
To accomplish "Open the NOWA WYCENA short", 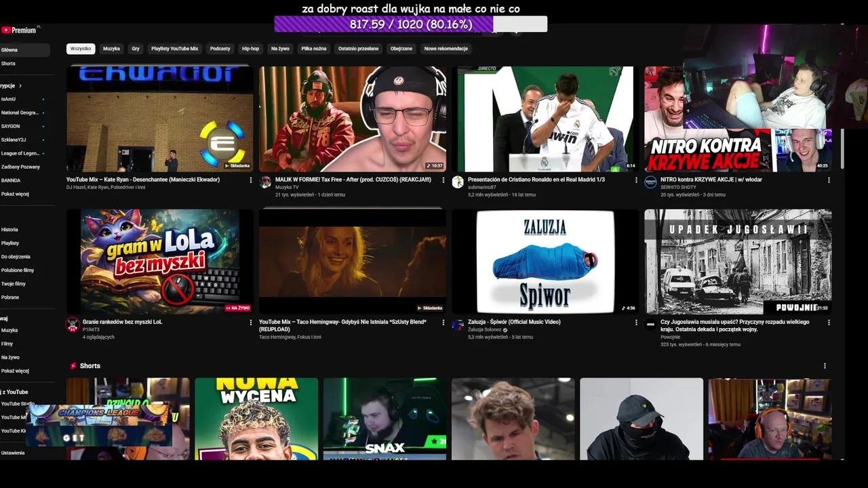I will tap(256, 419).
